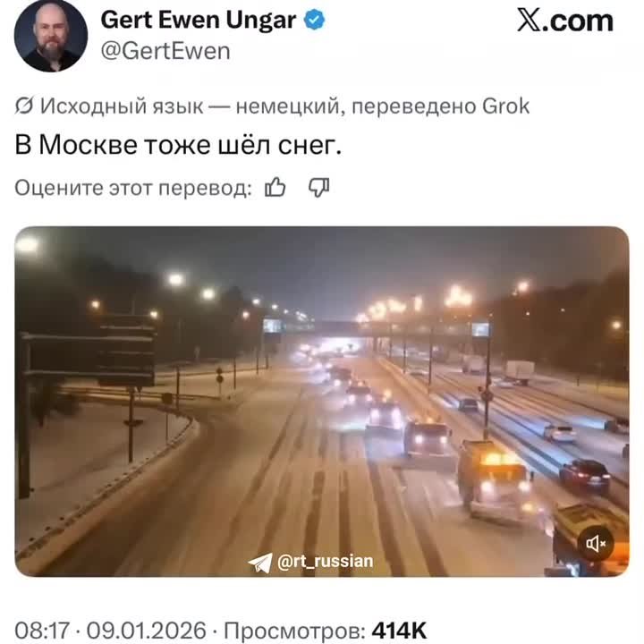644x644 pixels.
Task: Open Gert Ewen Ungar's profile avatar
Action: 51,36
